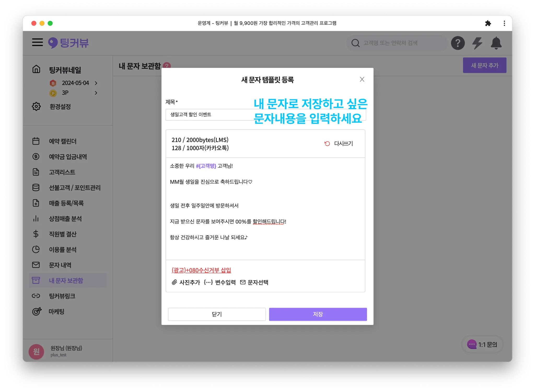Open the 1:1 문의 chat bubble
The height and width of the screenshot is (392, 535).
coord(482,345)
